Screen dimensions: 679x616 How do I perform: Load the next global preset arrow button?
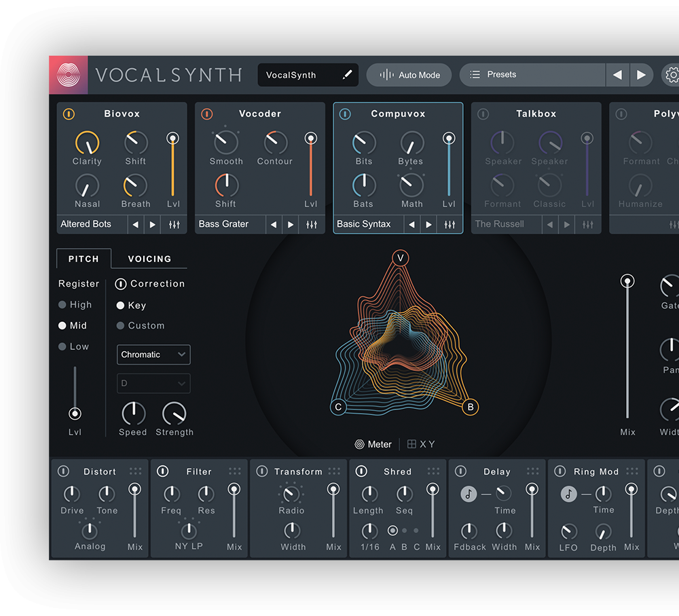pyautogui.click(x=641, y=75)
